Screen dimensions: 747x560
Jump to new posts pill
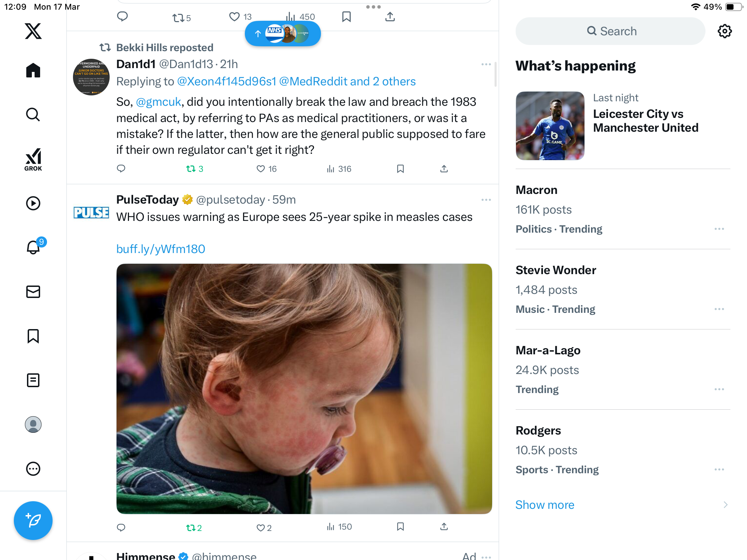283,34
